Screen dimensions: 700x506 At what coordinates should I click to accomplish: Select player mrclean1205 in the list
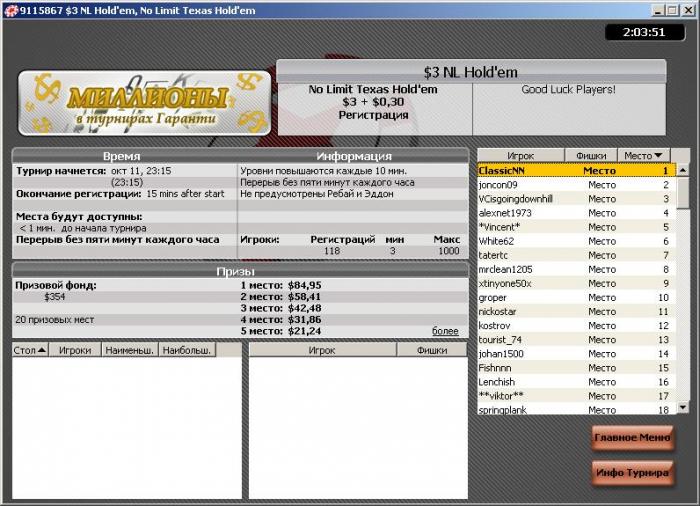click(576, 269)
